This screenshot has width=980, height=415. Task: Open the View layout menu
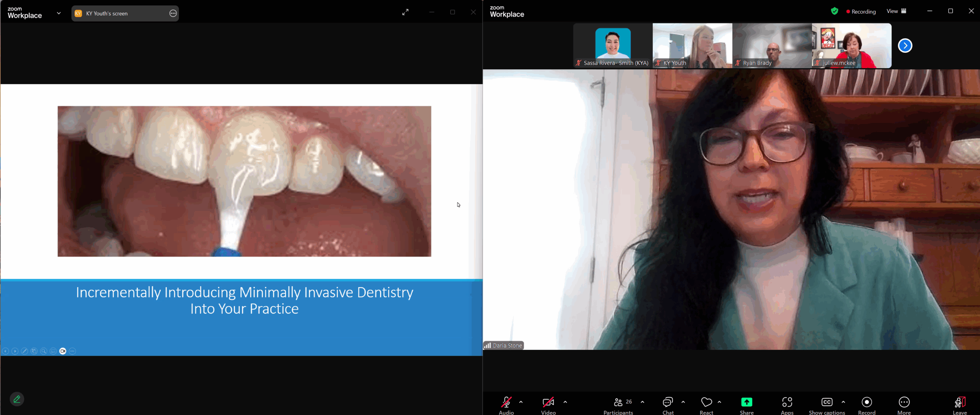pyautogui.click(x=896, y=11)
